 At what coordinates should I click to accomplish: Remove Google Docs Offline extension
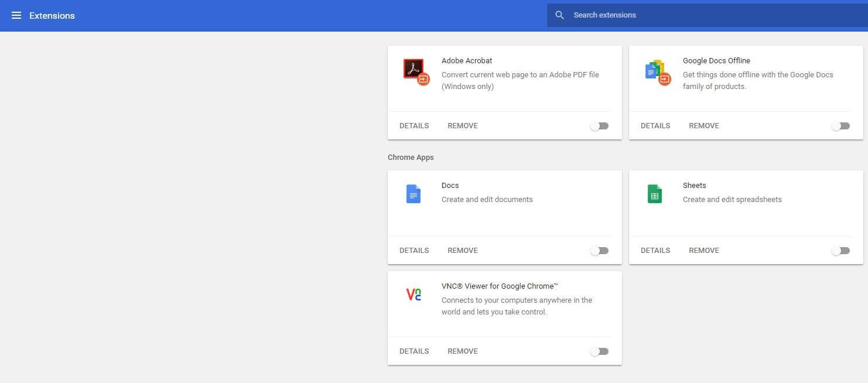(x=704, y=126)
